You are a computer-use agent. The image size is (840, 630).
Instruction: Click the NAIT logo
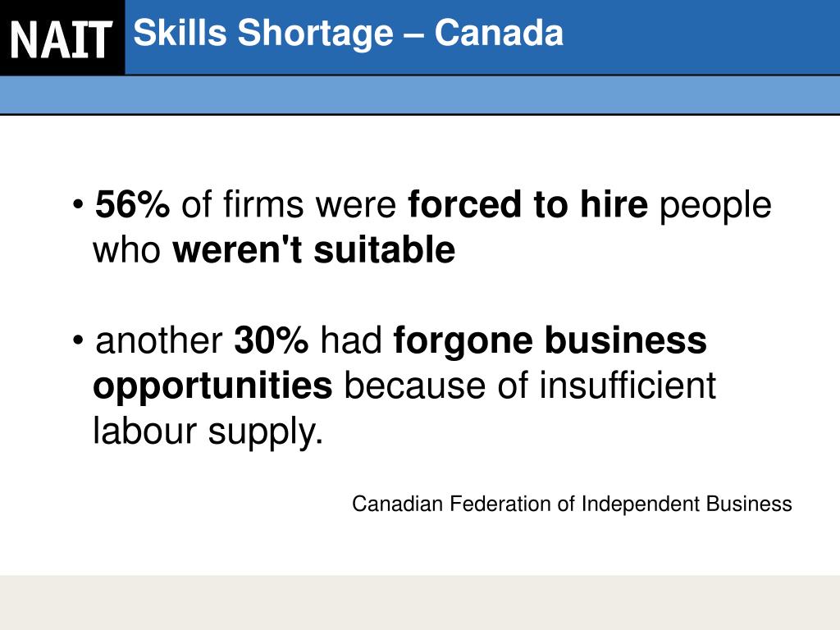[x=62, y=38]
